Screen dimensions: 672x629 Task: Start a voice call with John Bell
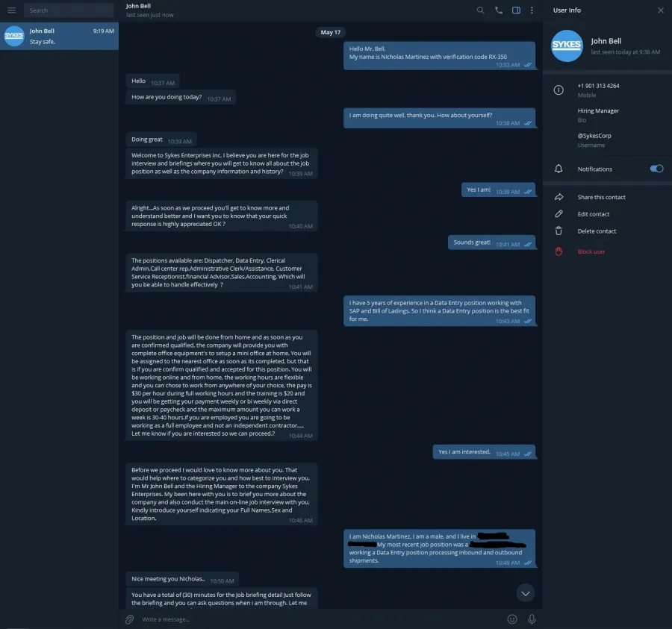[x=499, y=10]
